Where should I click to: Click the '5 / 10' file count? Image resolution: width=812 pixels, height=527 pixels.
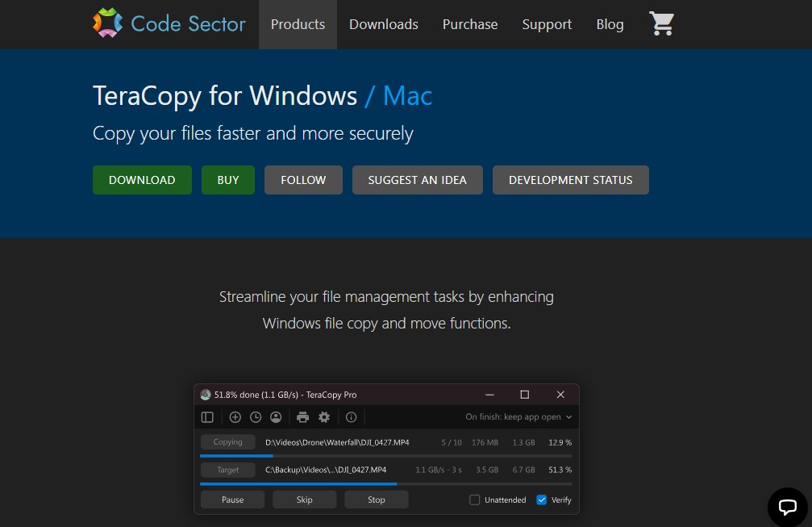(x=452, y=442)
